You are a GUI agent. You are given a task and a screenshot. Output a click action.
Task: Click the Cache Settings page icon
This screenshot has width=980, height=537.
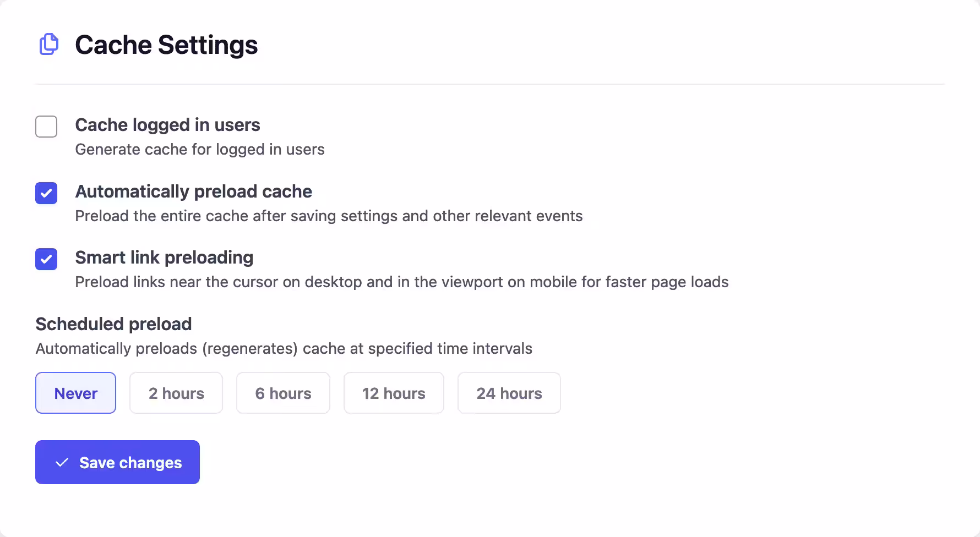pyautogui.click(x=48, y=45)
